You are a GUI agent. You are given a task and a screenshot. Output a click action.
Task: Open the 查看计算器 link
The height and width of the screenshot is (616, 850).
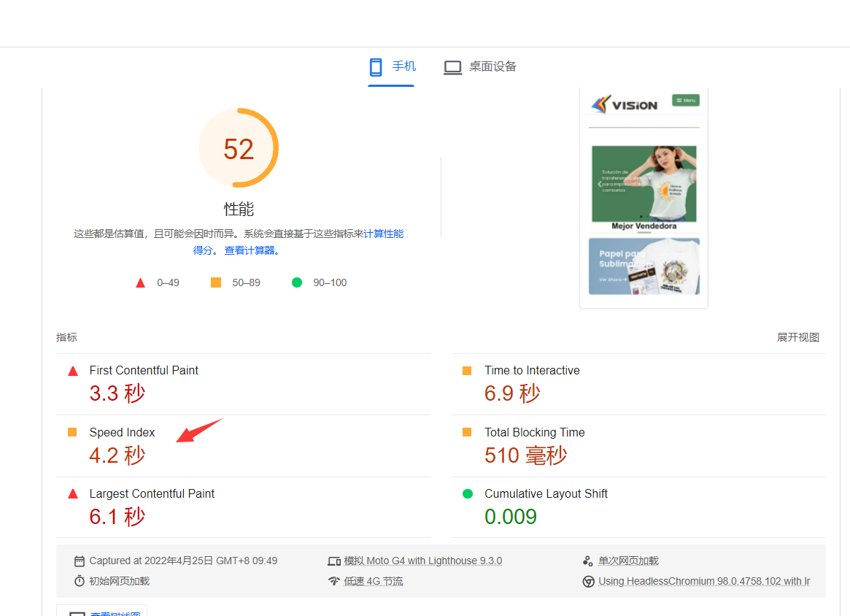(x=252, y=250)
